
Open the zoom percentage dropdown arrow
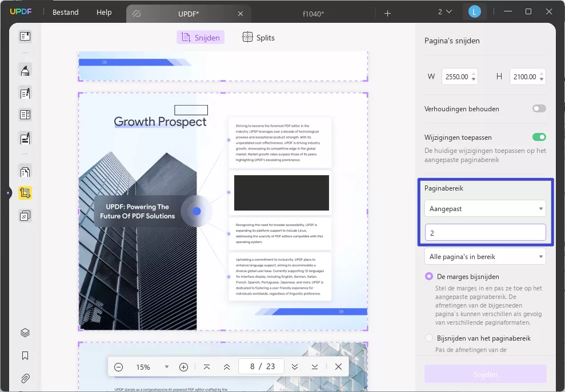(x=166, y=367)
